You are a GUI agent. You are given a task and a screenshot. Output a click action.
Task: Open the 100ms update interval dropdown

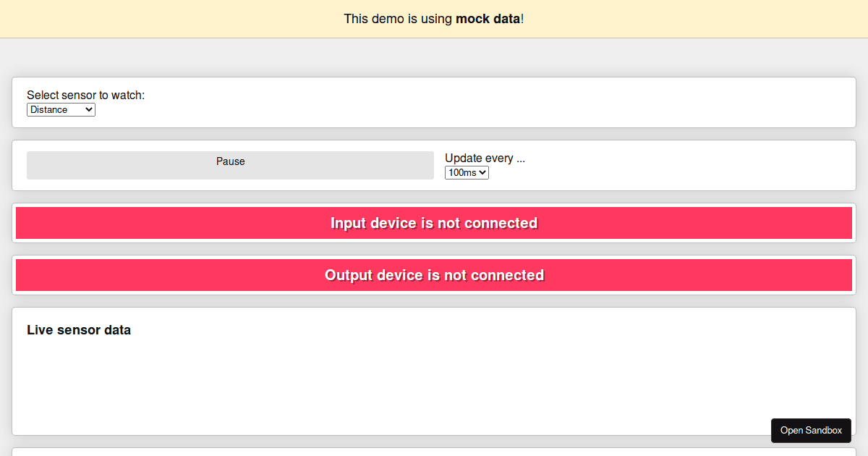click(467, 172)
